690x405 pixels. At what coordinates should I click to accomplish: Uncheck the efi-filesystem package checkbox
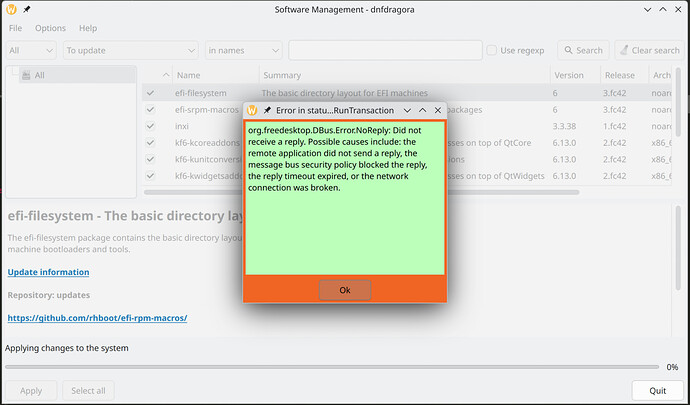coord(150,93)
